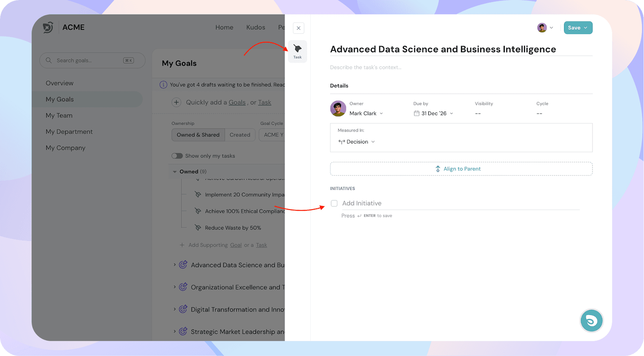Check the Add Initiative checkbox

[x=334, y=204]
